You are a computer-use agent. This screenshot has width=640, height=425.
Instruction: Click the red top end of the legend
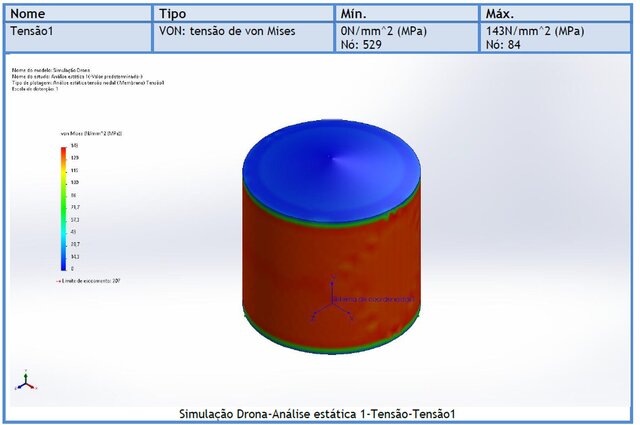(63, 148)
